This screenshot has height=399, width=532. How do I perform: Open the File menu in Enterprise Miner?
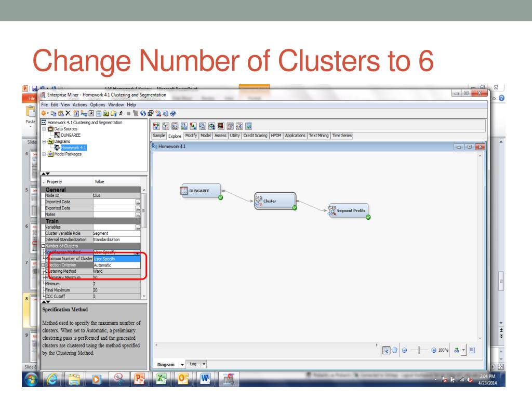pos(45,105)
